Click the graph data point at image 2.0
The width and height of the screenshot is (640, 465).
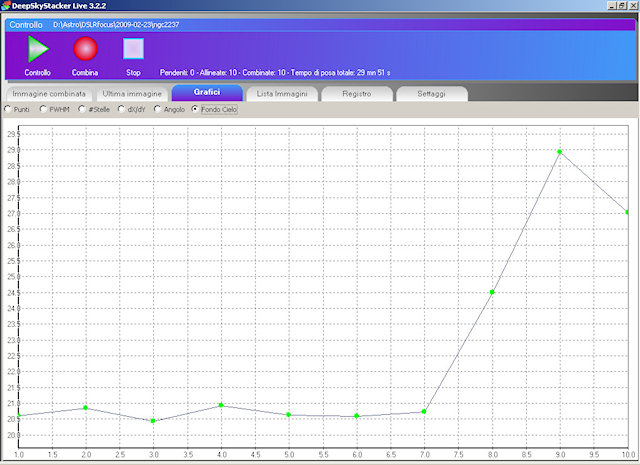[x=85, y=408]
